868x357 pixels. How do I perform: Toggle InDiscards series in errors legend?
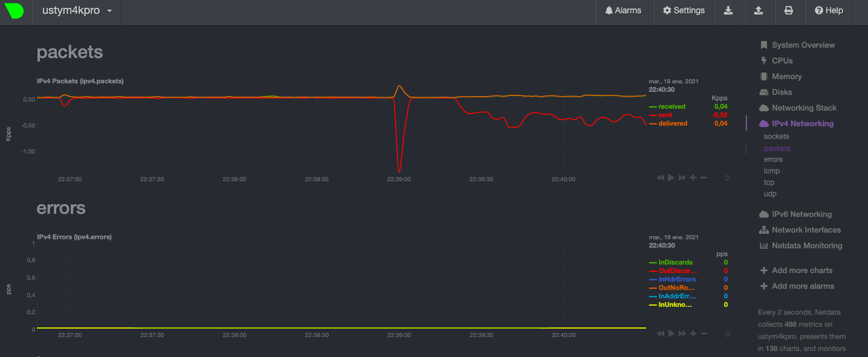click(675, 262)
